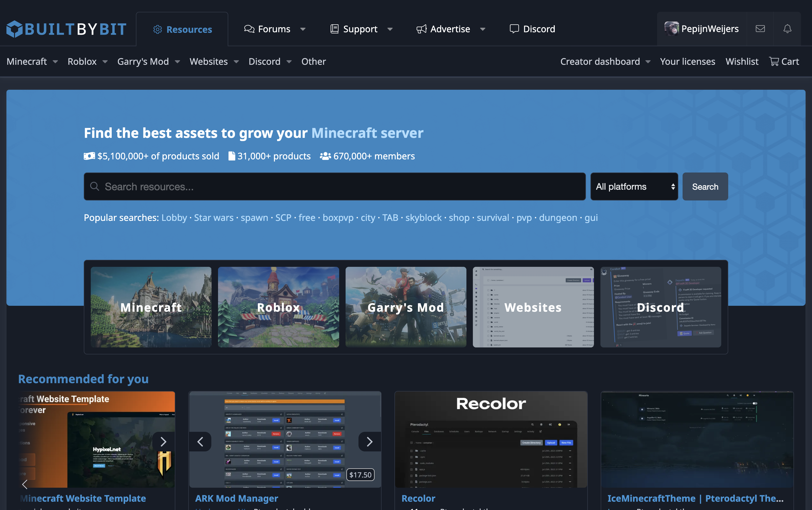Expand Creator dashboard dropdown

[x=648, y=62]
